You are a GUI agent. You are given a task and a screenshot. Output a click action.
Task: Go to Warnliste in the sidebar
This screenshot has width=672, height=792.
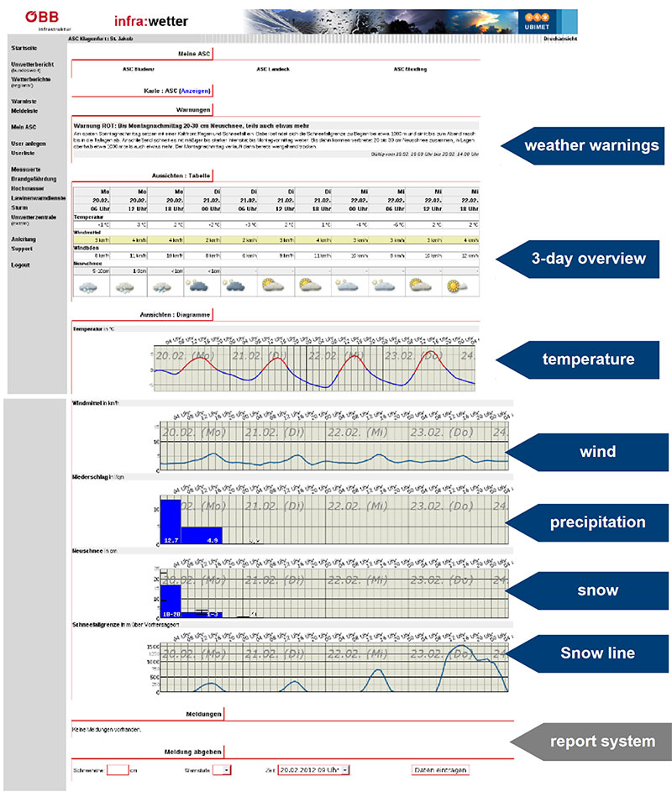point(23,102)
